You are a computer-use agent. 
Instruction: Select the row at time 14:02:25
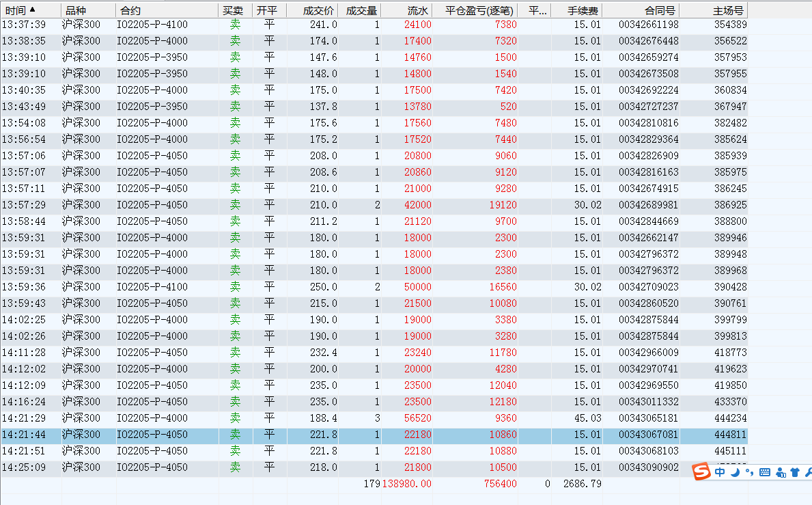tap(374, 320)
